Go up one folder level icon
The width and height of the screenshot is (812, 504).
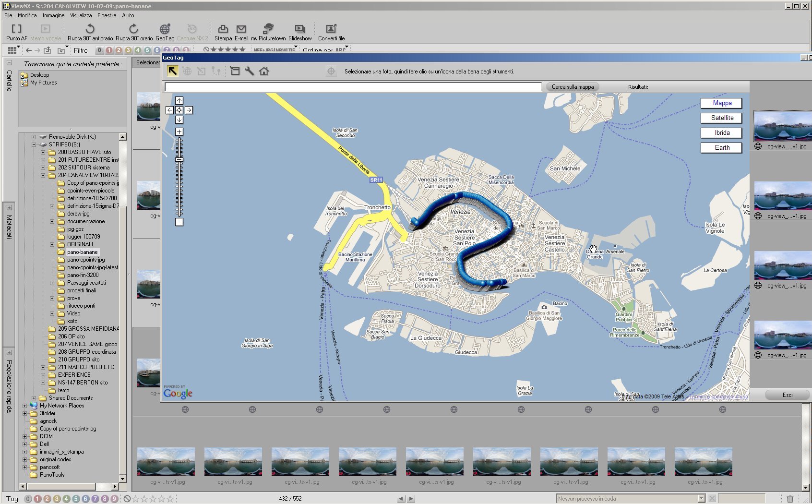[x=48, y=50]
